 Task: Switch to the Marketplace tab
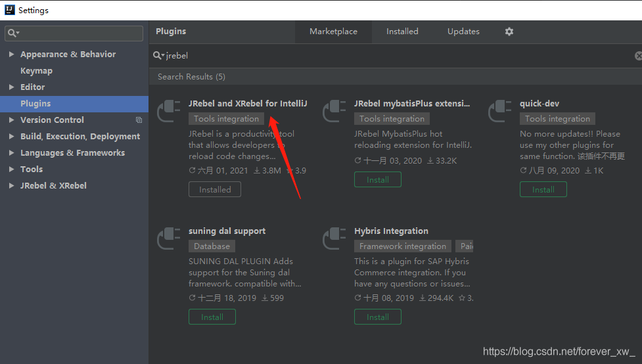click(333, 32)
